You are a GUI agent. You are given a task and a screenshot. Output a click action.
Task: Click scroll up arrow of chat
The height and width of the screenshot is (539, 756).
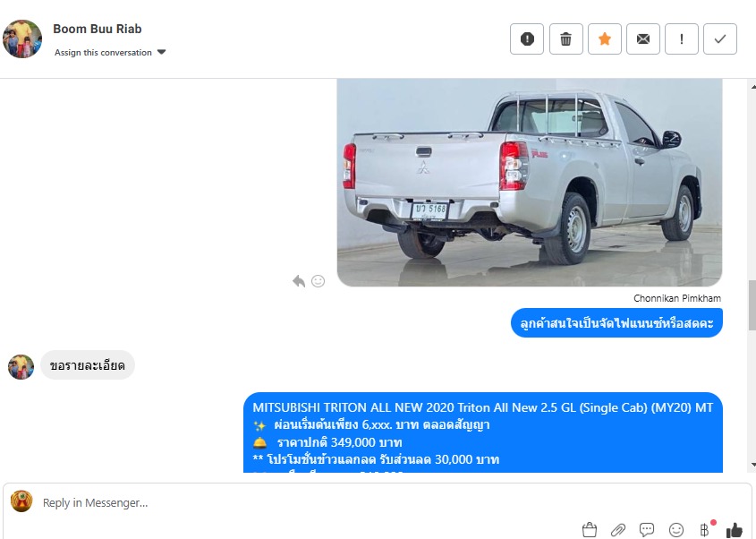coord(752,86)
